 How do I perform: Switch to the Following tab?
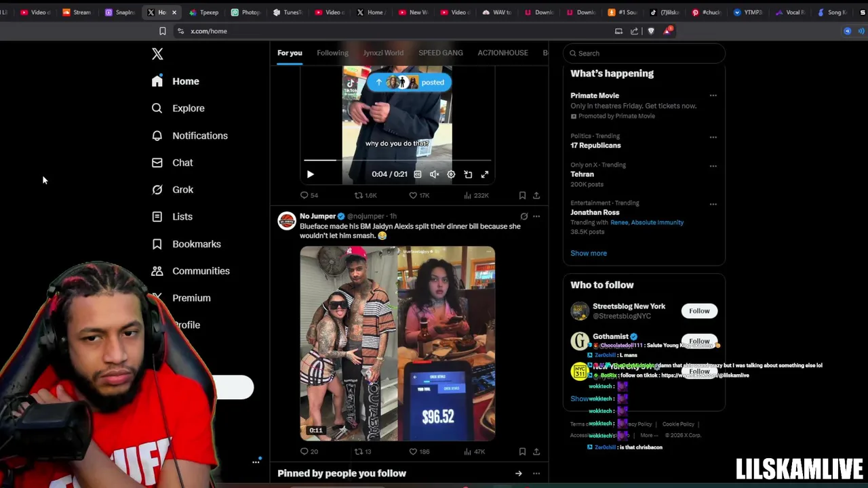332,53
